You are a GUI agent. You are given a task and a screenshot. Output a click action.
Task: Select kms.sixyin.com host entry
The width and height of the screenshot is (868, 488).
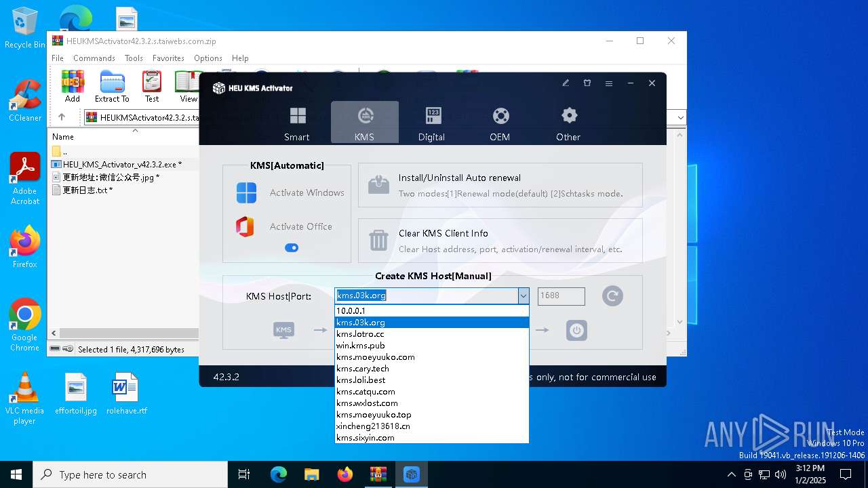[432, 438]
